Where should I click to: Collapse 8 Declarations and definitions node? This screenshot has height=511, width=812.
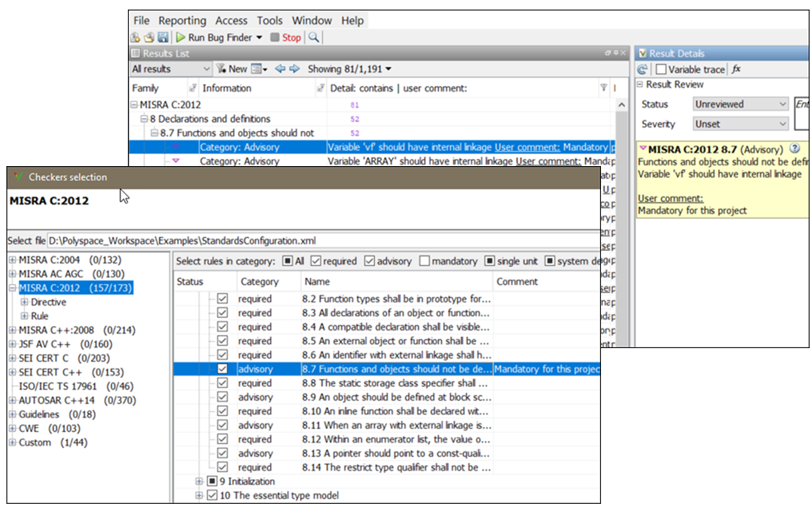tap(145, 119)
